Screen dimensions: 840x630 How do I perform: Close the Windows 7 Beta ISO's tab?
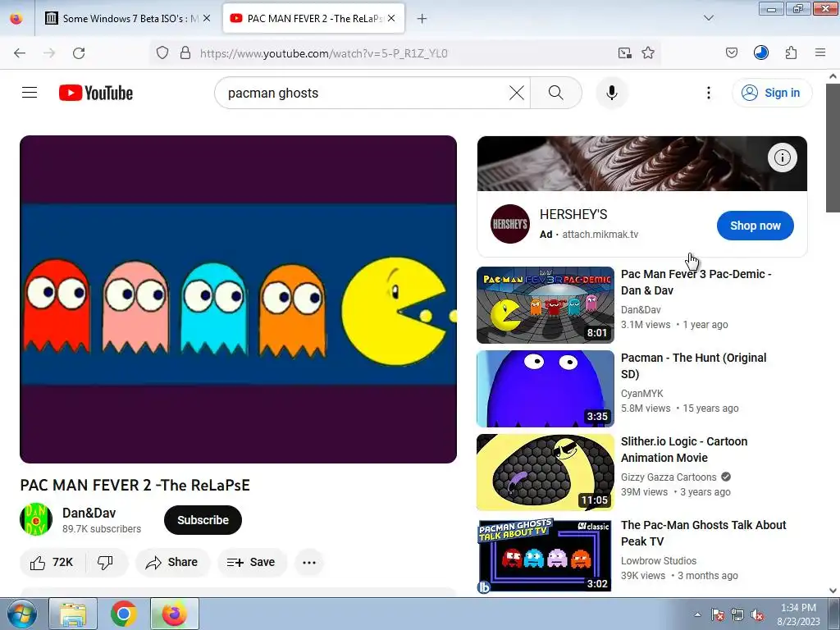pyautogui.click(x=207, y=18)
